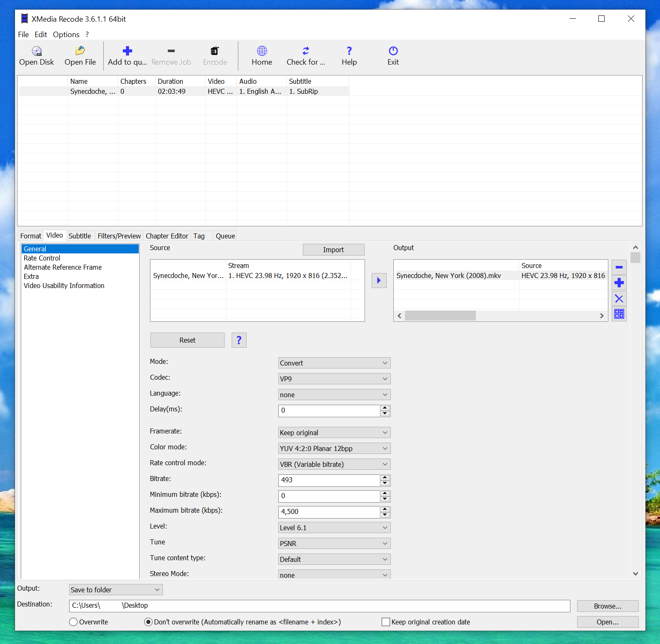Viewport: 660px width, 644px height.
Task: Open the Home globe icon
Action: click(262, 51)
